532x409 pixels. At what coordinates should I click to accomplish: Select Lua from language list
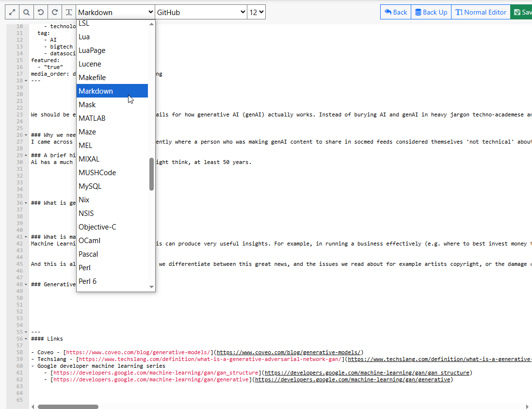coord(113,37)
